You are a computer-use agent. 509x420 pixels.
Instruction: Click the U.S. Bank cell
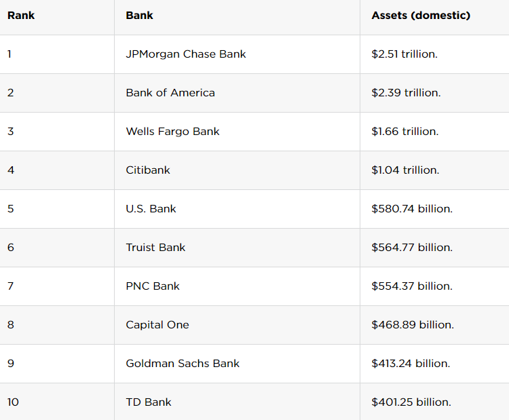(151, 209)
